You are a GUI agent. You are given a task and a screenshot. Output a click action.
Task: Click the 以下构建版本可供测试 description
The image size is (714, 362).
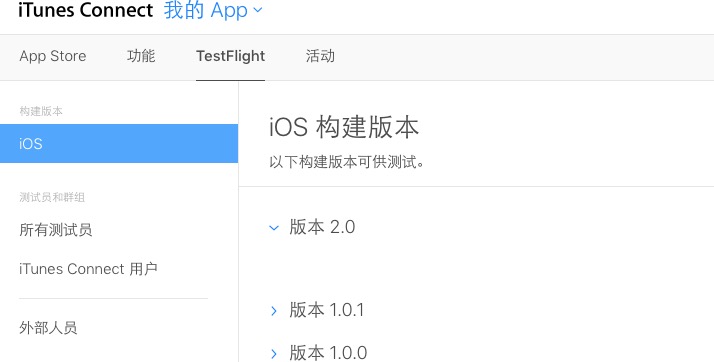(347, 162)
